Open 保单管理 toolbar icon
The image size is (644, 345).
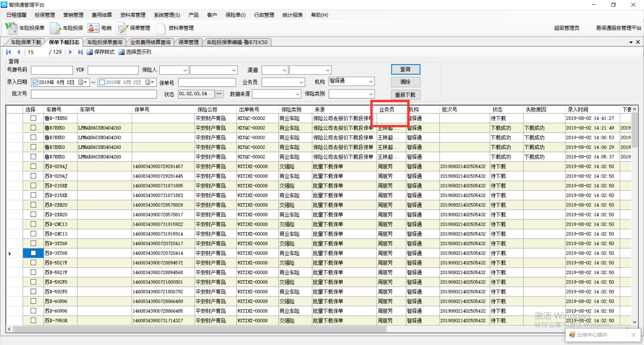tap(122, 28)
